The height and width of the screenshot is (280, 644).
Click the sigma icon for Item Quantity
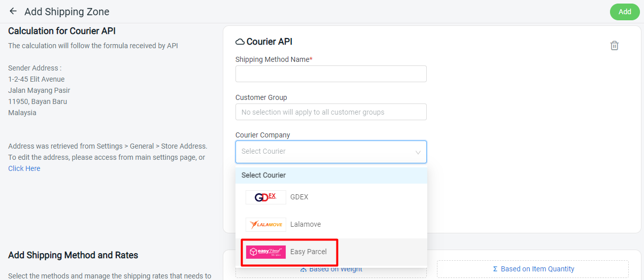pos(495,269)
